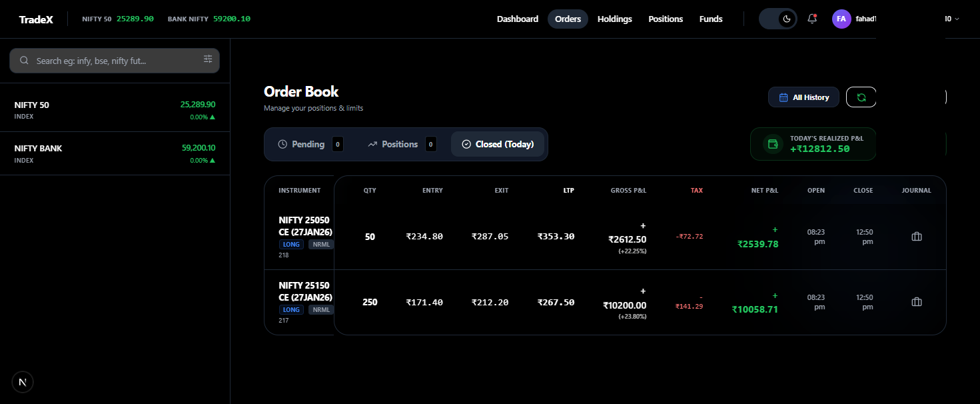This screenshot has height=404, width=980.
Task: Select the Closed (Today) filter pill
Action: pos(497,144)
